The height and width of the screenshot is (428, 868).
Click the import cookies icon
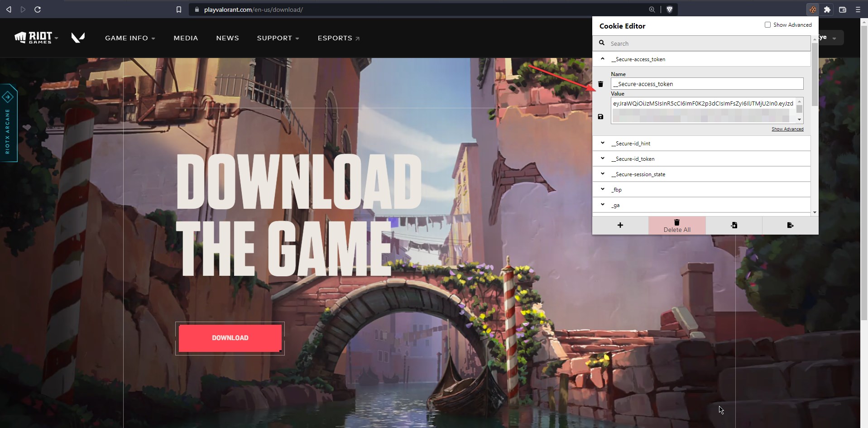(734, 225)
